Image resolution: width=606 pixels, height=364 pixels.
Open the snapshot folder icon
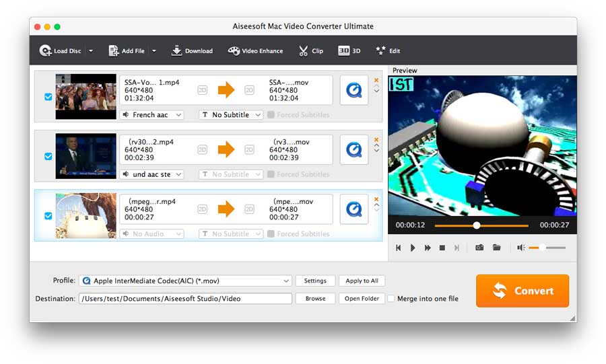click(497, 247)
